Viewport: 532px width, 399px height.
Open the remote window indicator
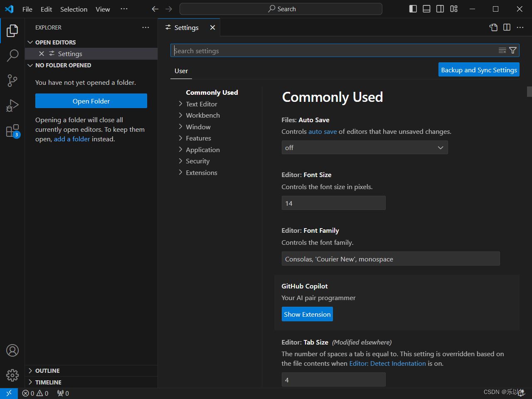tap(9, 393)
